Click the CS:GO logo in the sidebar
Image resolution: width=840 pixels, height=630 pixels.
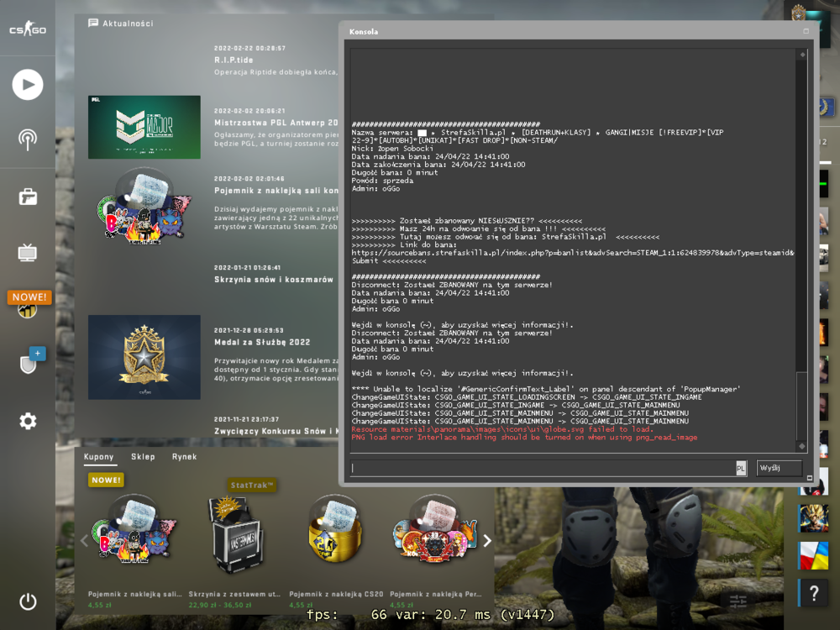click(28, 29)
